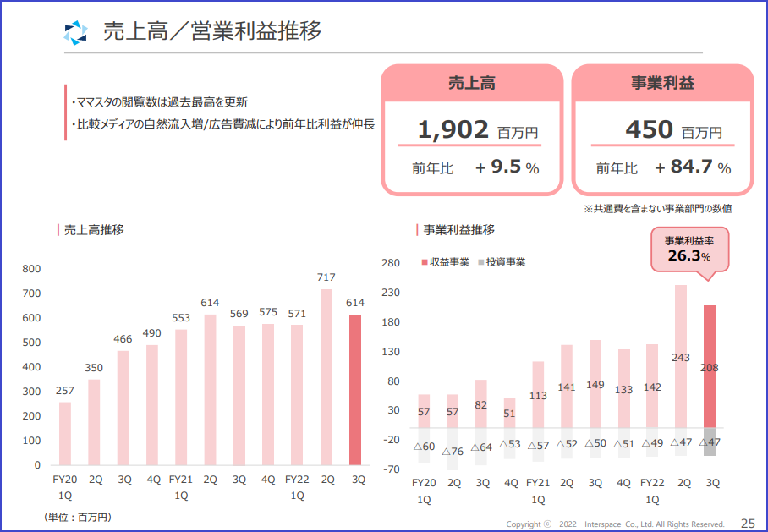
Task: Click the profit bar labeled 149
Action: (x=595, y=384)
